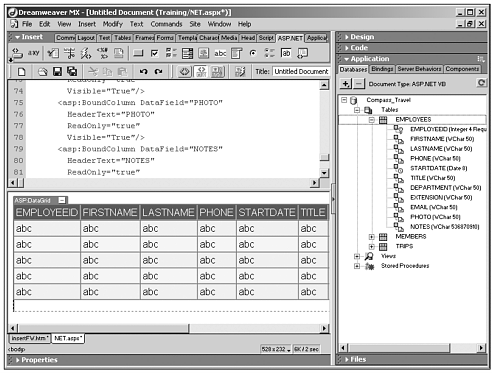Click the Trimmed Form Element icon next to a.xy

53,53
